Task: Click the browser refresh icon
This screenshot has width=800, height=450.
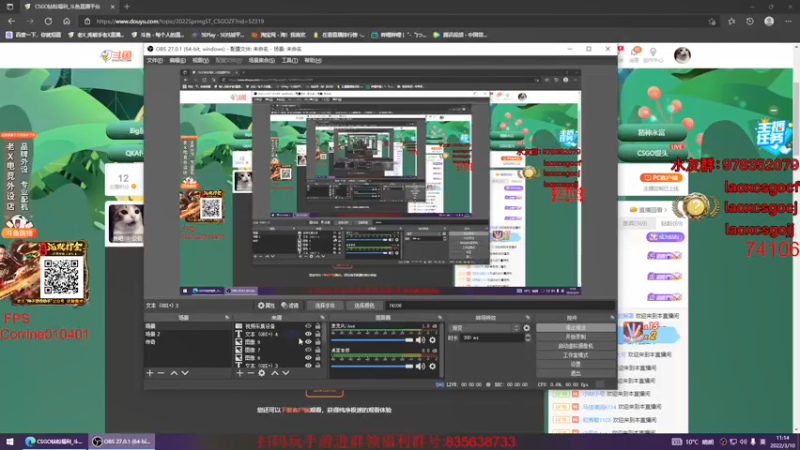Action: pos(48,21)
